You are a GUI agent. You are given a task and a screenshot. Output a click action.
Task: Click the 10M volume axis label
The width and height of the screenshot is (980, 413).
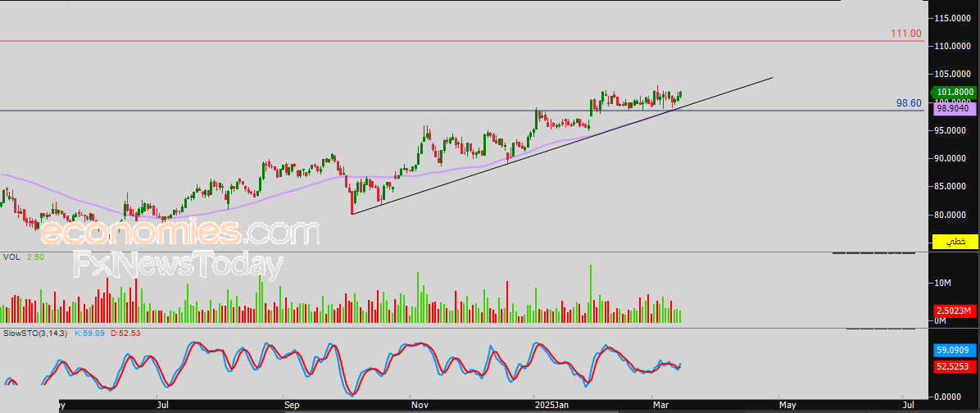click(944, 283)
